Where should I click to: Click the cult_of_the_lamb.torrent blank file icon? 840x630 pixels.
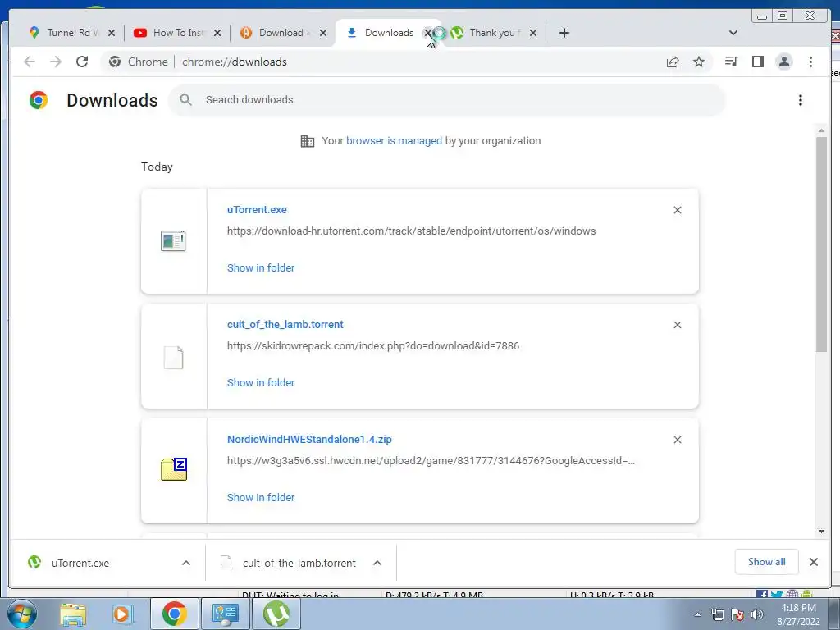173,357
